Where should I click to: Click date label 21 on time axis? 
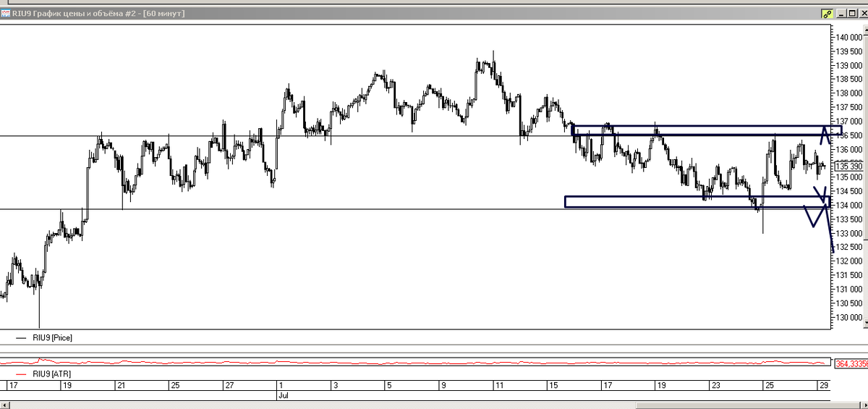click(x=122, y=386)
